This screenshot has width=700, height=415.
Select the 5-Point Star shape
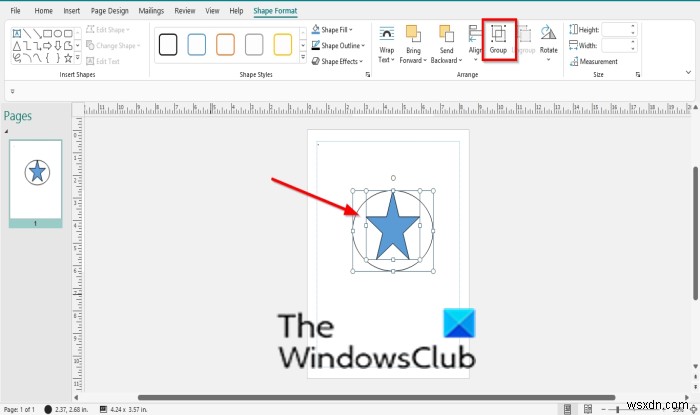coord(68,58)
